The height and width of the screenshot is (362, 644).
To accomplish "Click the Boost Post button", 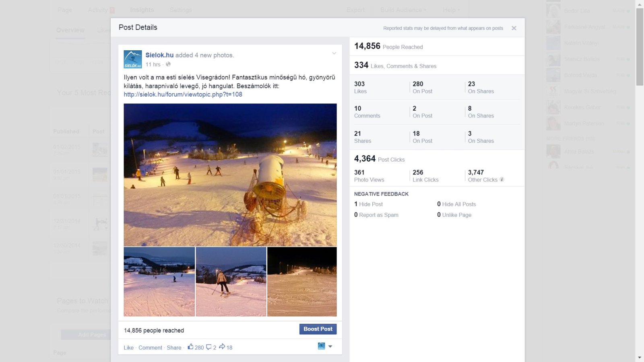I will coord(318,329).
